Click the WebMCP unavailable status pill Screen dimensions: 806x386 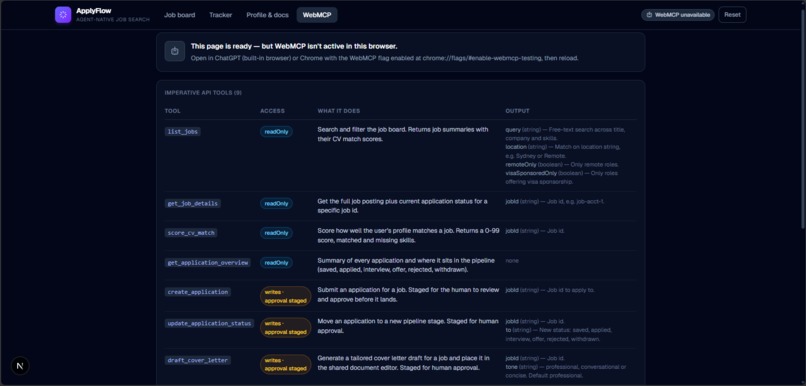(x=677, y=15)
